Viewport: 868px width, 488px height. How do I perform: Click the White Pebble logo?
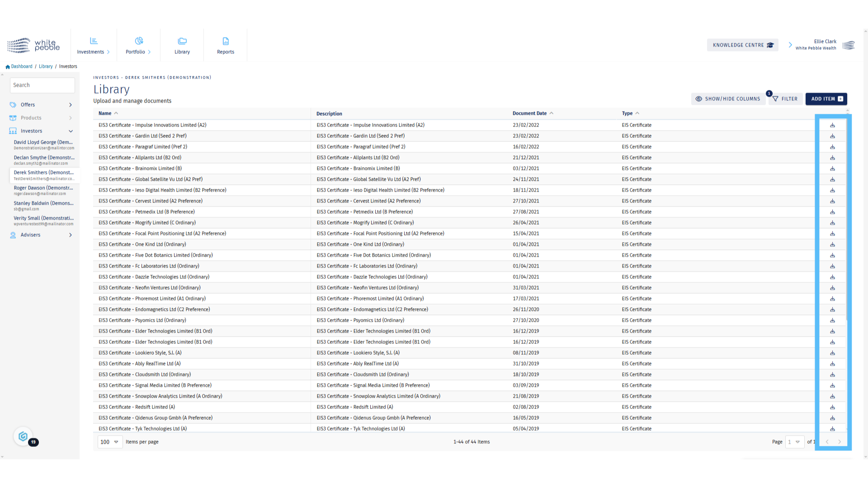[x=33, y=45]
